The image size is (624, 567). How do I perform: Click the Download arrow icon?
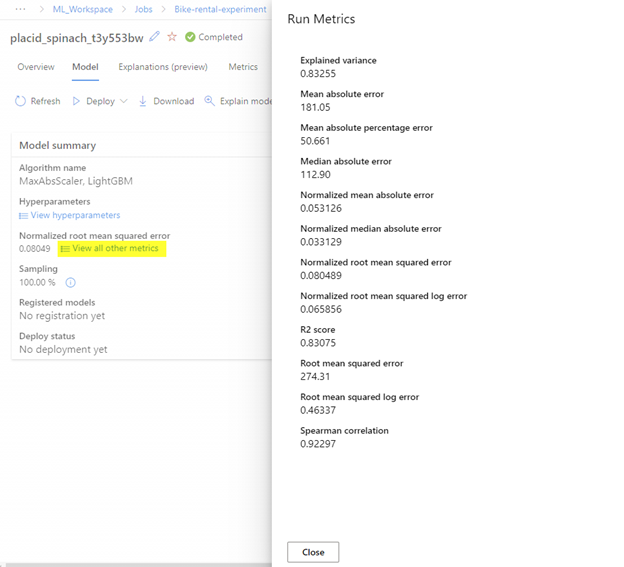[x=143, y=101]
